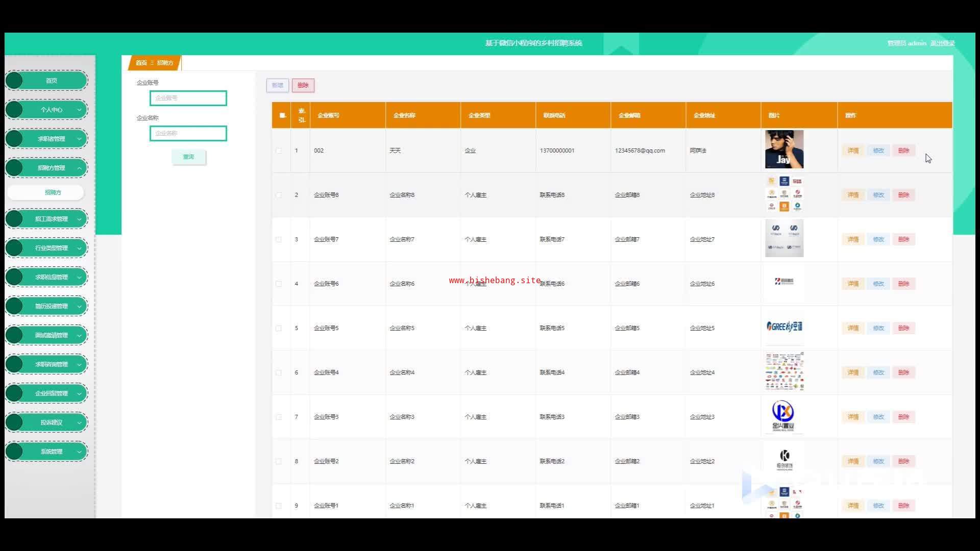Click 修改 button for 企业账号8 row
980x551 pixels.
point(878,195)
